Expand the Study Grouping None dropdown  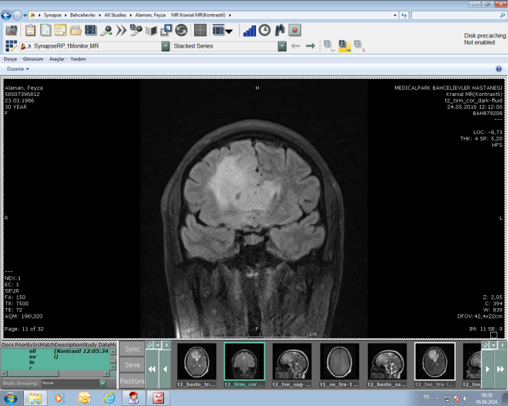[103, 383]
